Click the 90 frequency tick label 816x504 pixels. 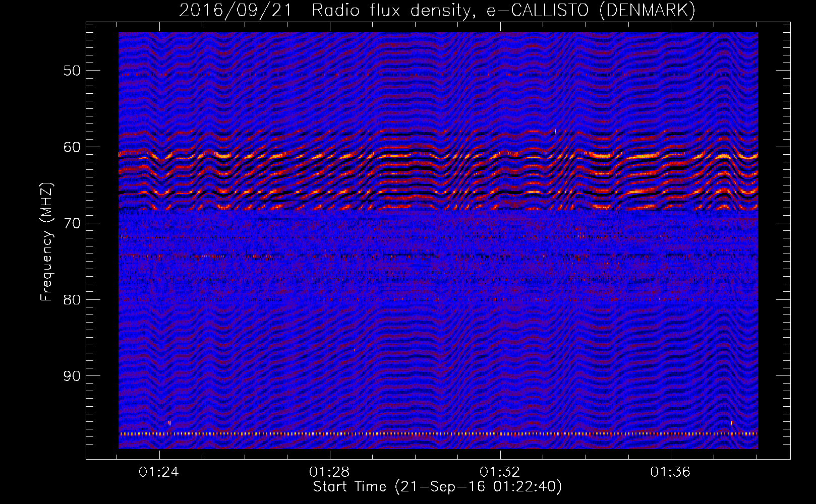[x=72, y=376]
